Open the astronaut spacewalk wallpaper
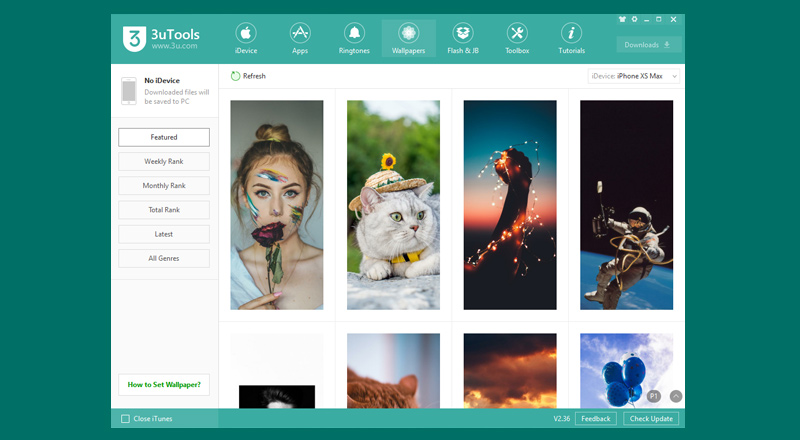The width and height of the screenshot is (800, 440). tap(627, 205)
